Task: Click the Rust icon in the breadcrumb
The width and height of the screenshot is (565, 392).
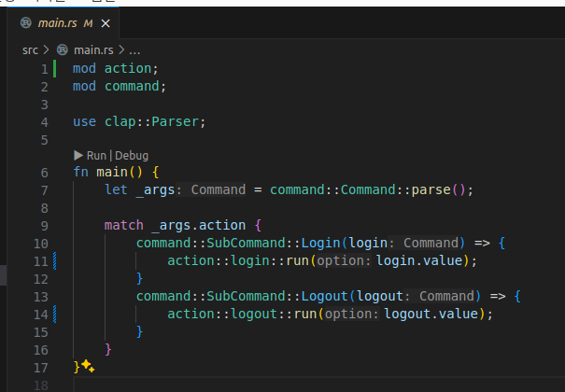Action: 63,49
